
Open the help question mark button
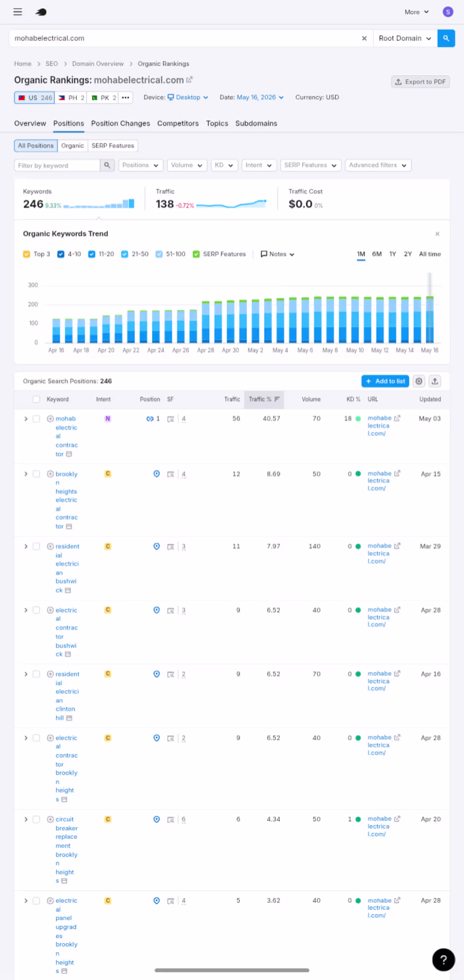tap(443, 959)
